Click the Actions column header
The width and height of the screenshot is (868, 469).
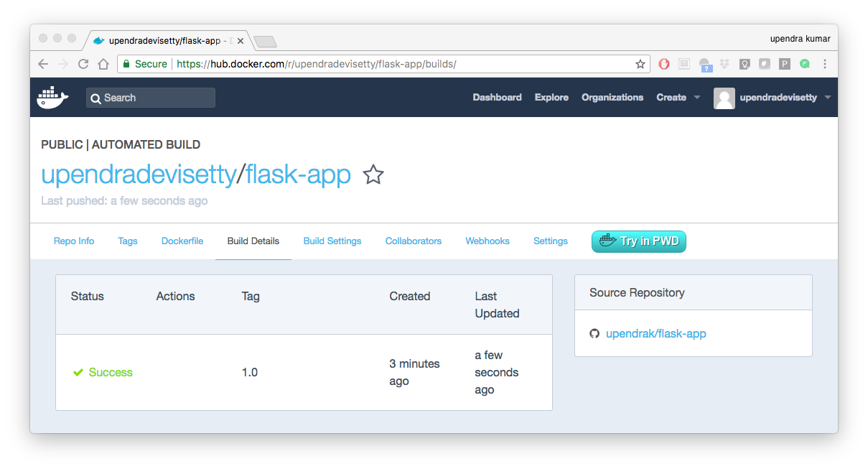176,296
